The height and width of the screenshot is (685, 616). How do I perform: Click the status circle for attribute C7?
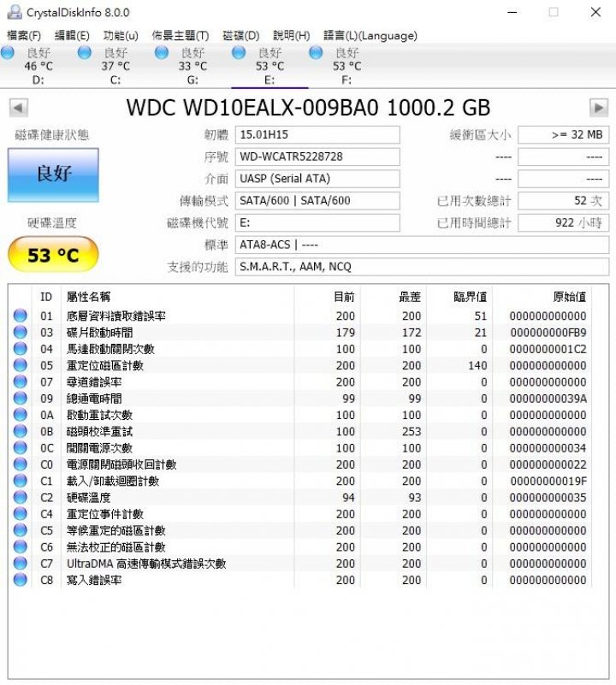pos(21,563)
